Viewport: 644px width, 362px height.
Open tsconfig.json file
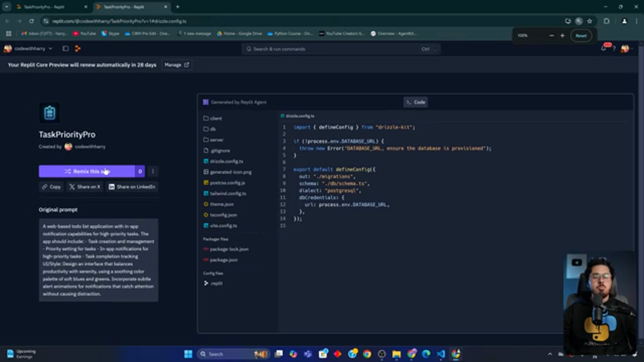220,215
